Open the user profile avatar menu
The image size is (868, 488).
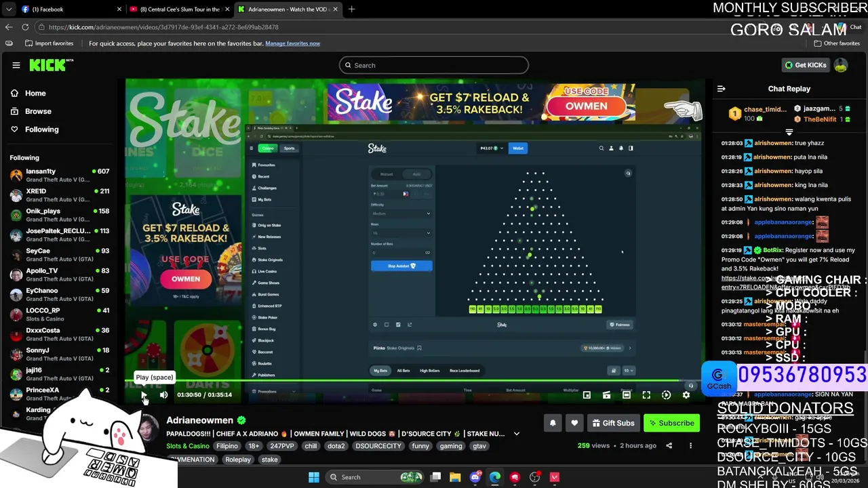841,65
